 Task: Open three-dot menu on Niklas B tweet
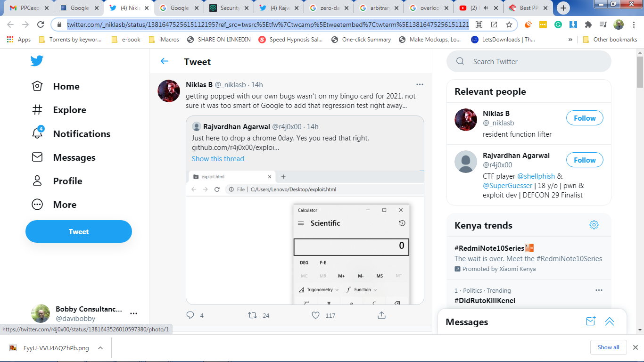pyautogui.click(x=420, y=85)
